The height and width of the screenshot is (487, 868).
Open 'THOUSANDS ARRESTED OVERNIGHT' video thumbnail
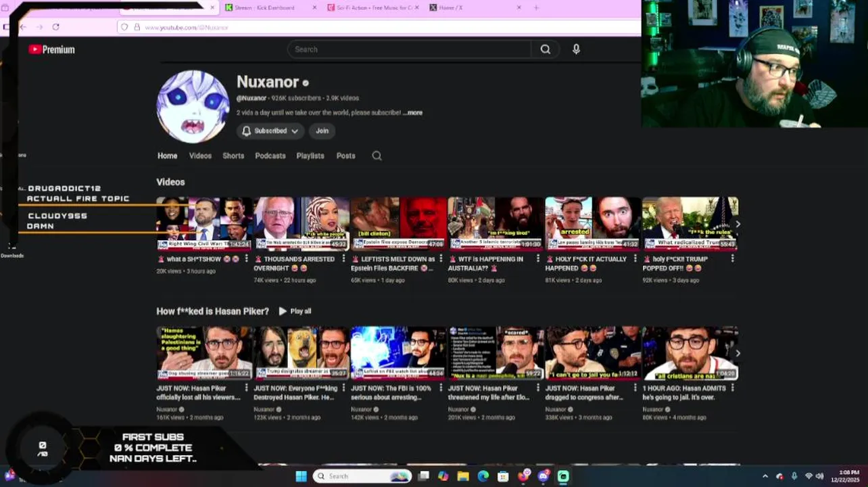[301, 224]
